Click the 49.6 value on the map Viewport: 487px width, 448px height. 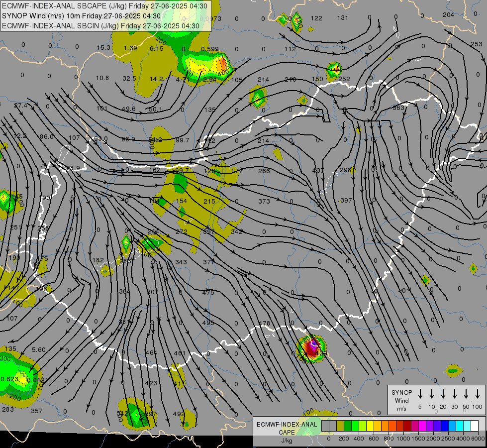(128, 109)
